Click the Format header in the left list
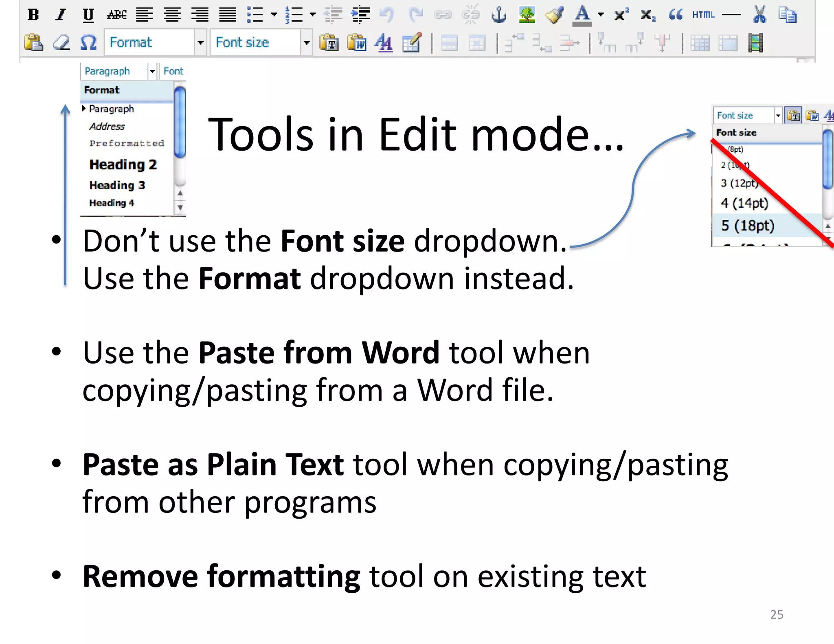This screenshot has height=644, width=834. pos(127,90)
